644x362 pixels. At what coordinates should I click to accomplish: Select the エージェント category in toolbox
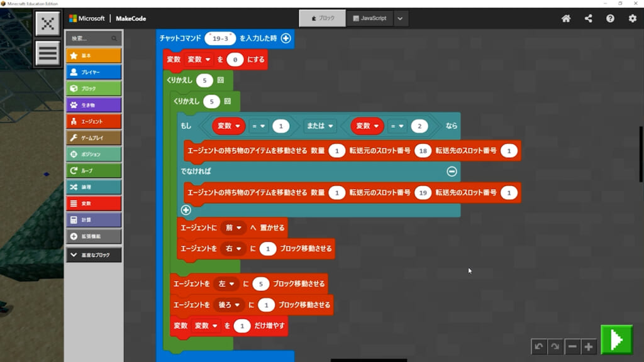coord(94,121)
